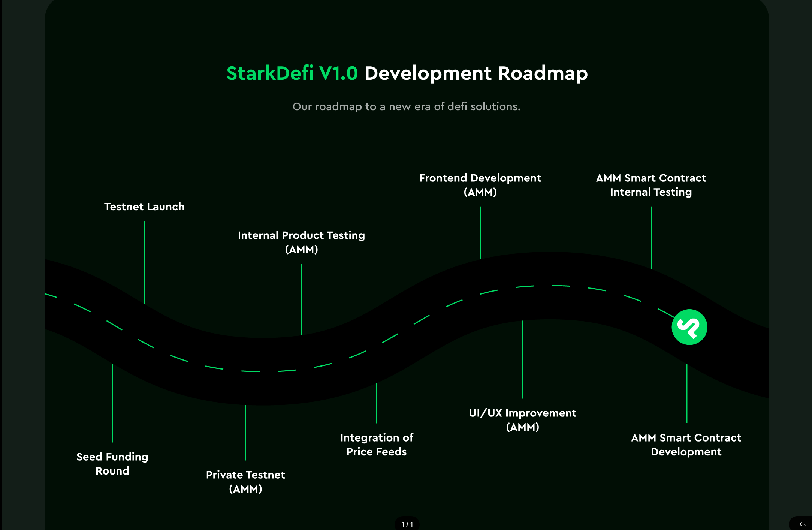Click the connector line above UI/UX Improvement

click(523, 359)
